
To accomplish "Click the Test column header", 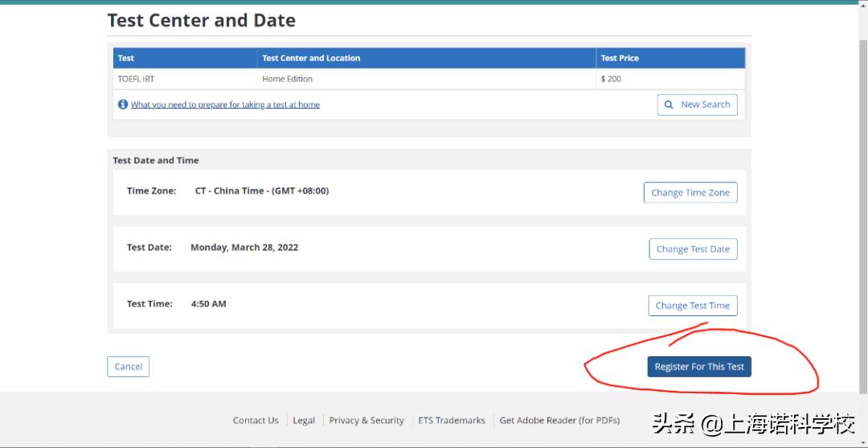I will pyautogui.click(x=186, y=58).
